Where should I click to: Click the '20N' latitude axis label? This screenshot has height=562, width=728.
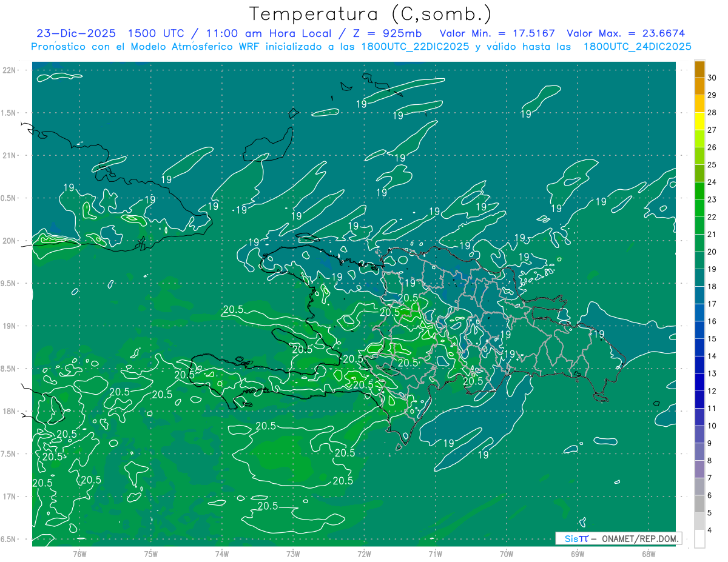point(8,241)
